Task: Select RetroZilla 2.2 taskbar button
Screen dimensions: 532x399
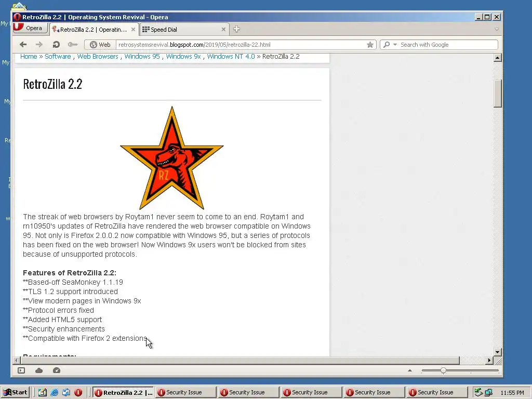Action: pos(123,392)
